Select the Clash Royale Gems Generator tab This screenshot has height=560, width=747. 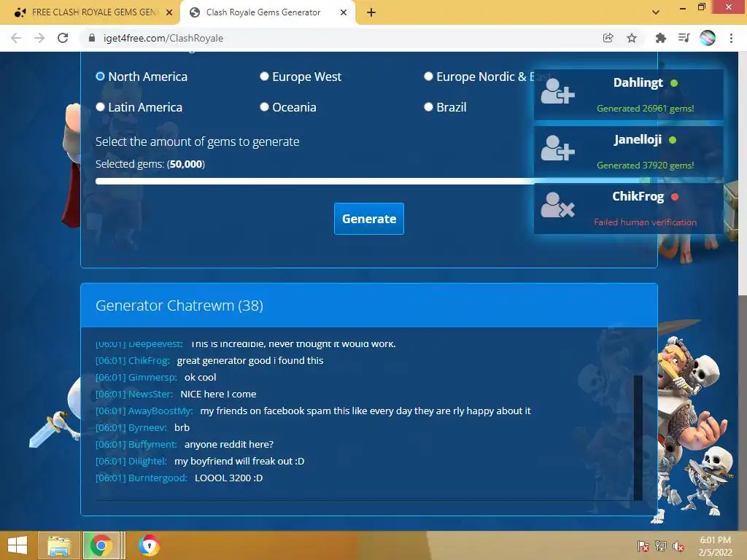point(263,12)
